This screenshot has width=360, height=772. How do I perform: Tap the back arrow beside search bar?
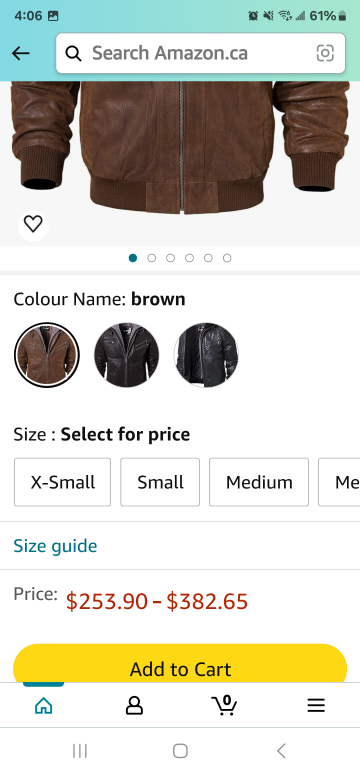(21, 53)
